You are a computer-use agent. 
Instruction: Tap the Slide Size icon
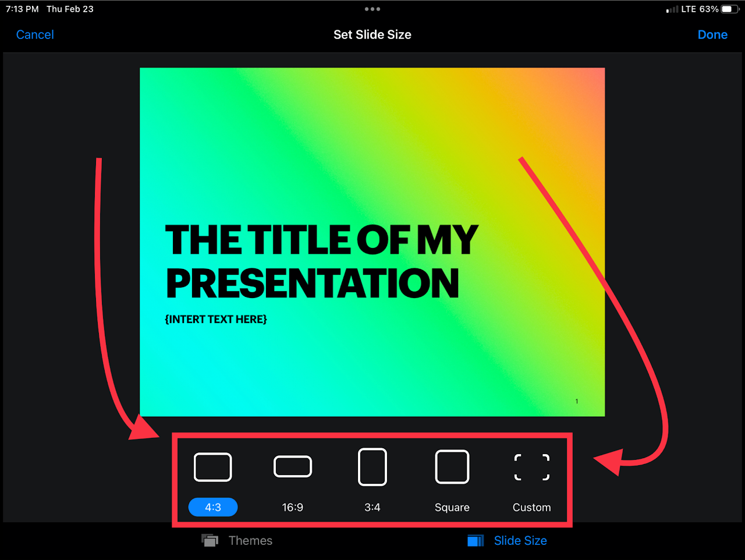[x=476, y=541]
